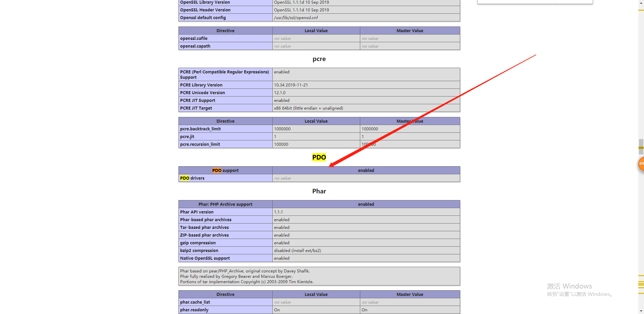Click the Master Value header in phar table
This screenshot has height=314, width=644.
[x=410, y=294]
